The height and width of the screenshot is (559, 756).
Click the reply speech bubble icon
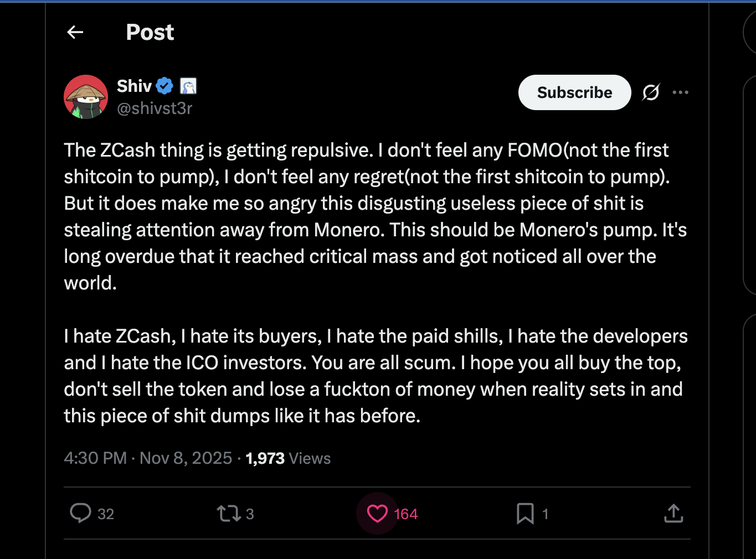80,513
